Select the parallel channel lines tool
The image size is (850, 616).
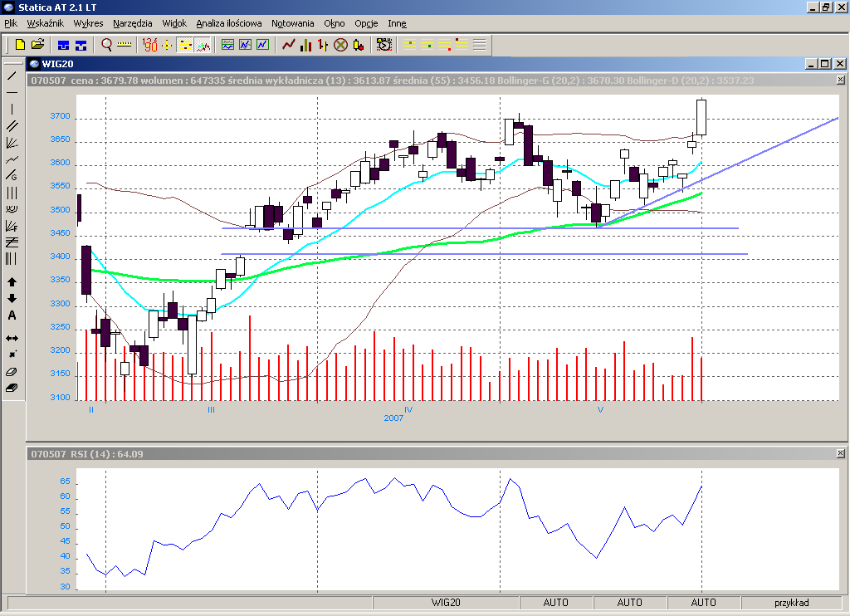12,125
